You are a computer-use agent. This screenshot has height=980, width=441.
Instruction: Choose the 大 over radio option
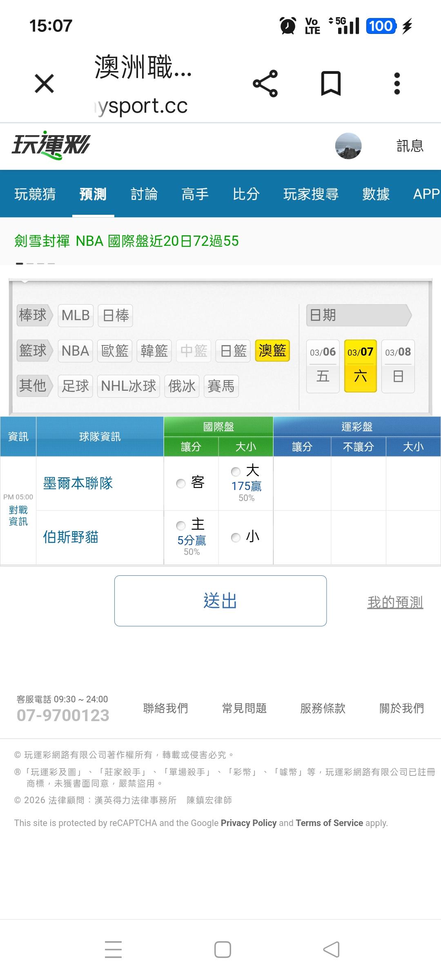pos(236,472)
